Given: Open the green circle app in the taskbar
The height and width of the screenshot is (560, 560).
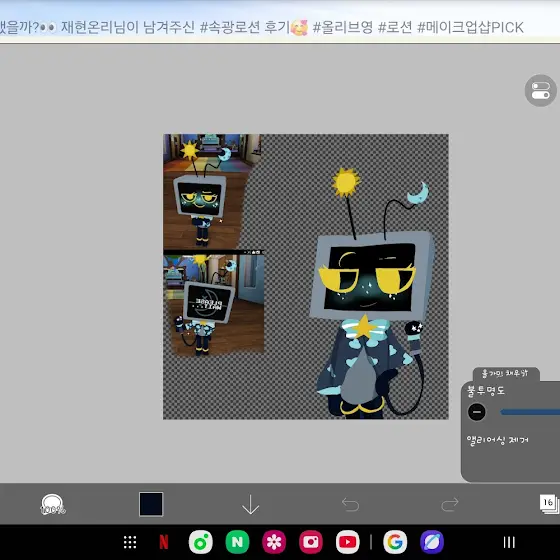Looking at the screenshot, I should 200,542.
